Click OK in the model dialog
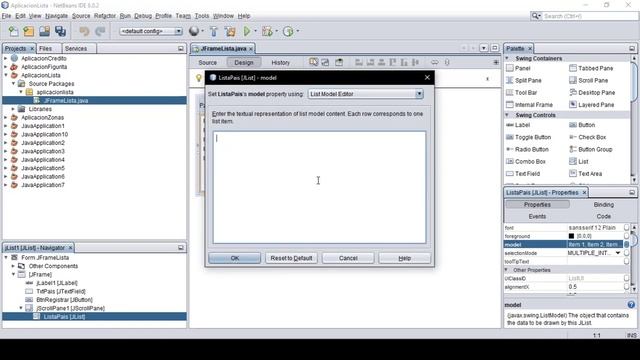Image resolution: width=640 pixels, height=360 pixels. pyautogui.click(x=234, y=258)
